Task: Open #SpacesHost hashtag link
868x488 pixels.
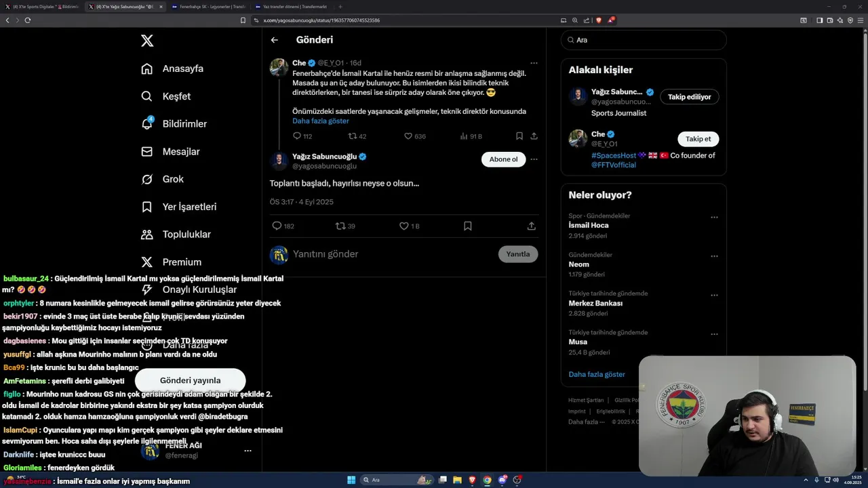Action: pos(614,155)
